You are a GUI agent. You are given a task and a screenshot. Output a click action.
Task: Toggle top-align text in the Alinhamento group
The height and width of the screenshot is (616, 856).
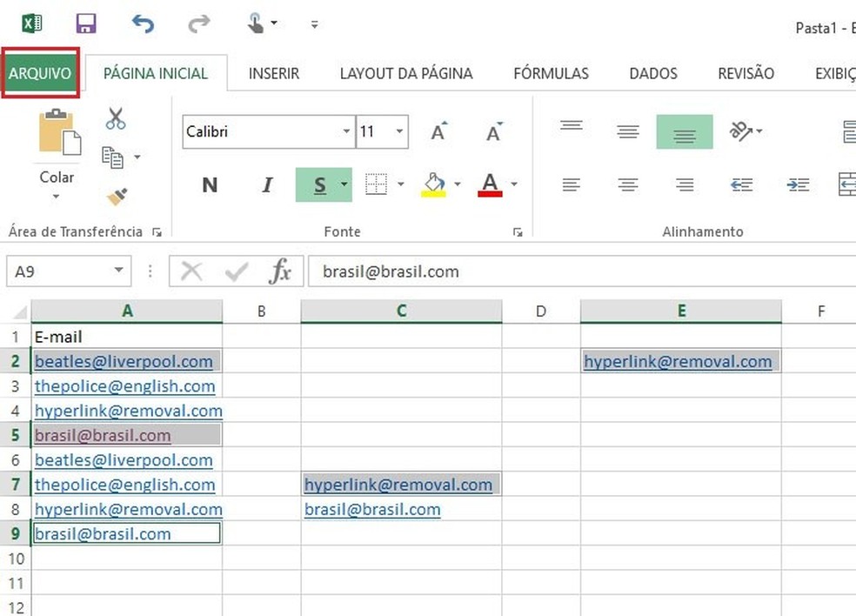pos(572,127)
